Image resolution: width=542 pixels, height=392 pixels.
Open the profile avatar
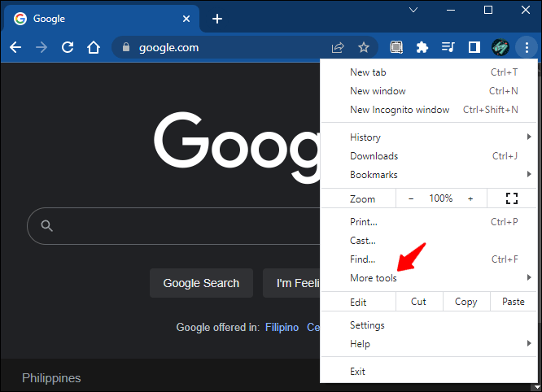point(500,47)
